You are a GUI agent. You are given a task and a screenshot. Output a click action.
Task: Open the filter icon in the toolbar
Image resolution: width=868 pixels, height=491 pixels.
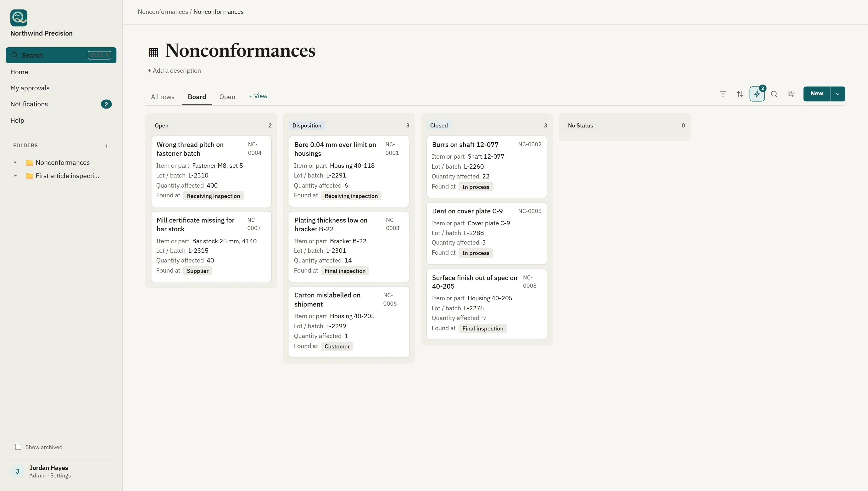[x=723, y=94]
